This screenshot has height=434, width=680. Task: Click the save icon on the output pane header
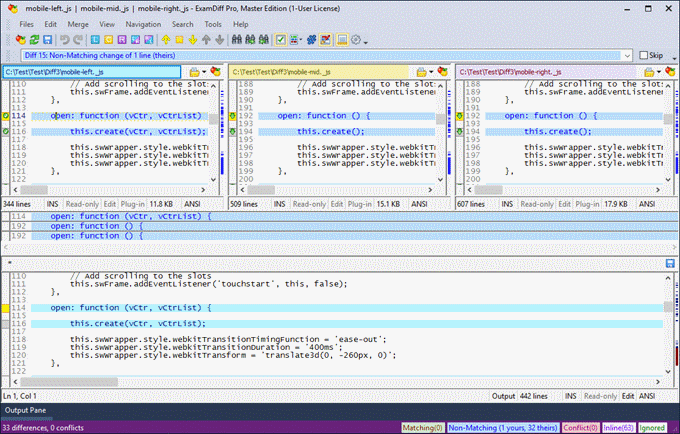[x=670, y=263]
